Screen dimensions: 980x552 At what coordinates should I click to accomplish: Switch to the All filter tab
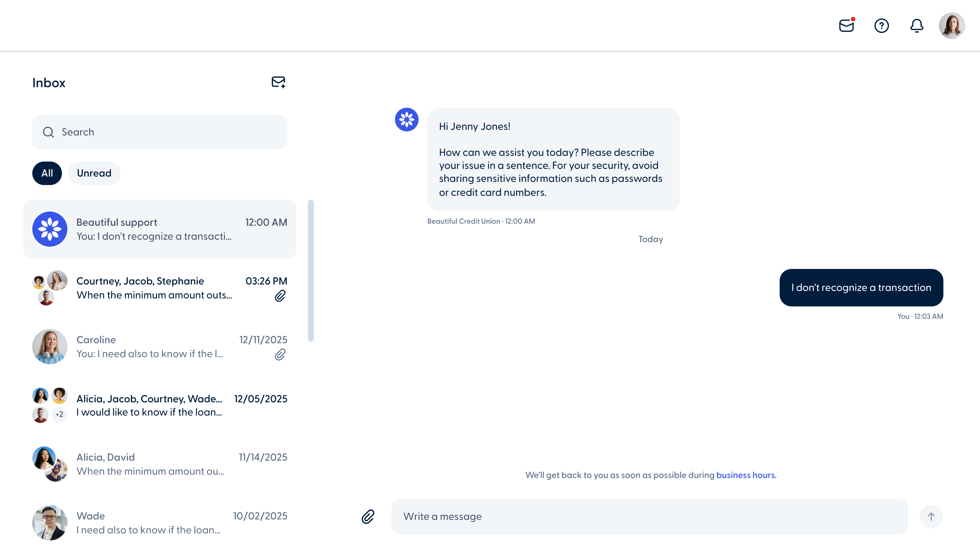click(x=47, y=173)
